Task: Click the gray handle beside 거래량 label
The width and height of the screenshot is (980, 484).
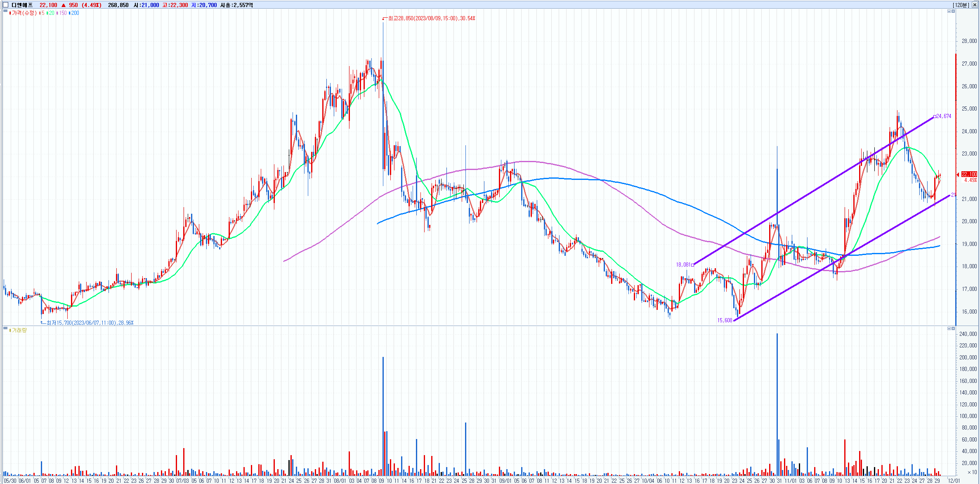Action: 5,328
